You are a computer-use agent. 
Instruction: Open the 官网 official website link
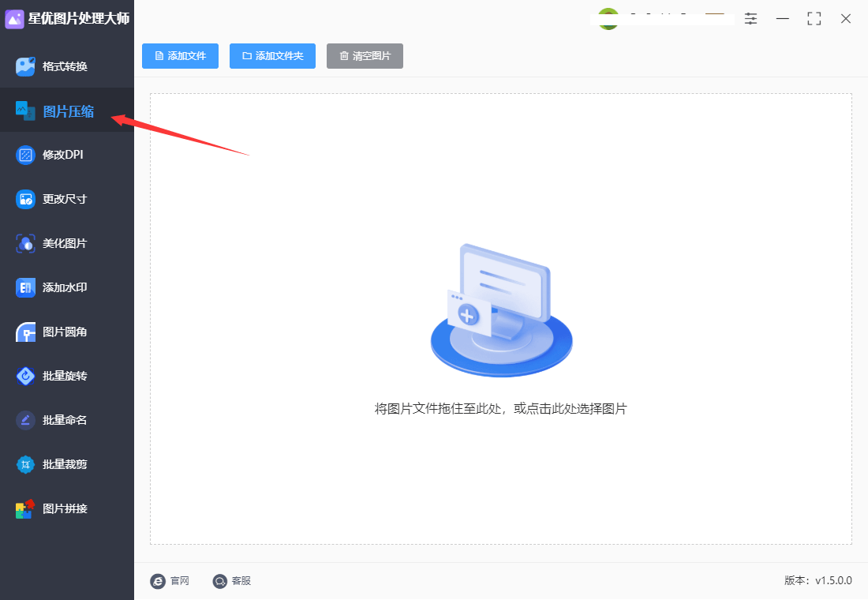coord(170,581)
